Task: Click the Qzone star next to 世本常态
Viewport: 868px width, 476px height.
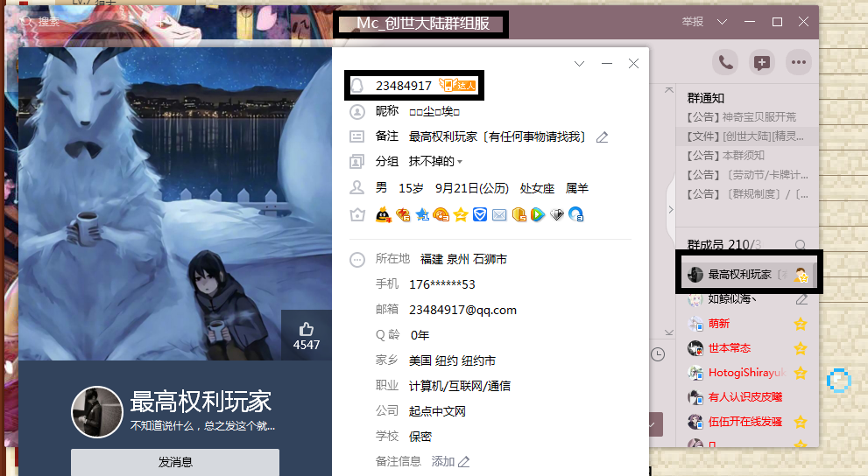Action: tap(801, 348)
